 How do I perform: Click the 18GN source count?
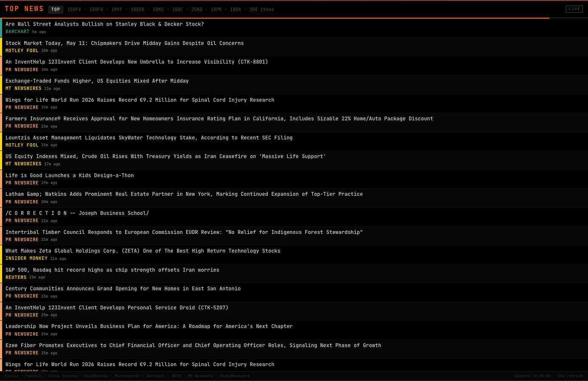[235, 9]
